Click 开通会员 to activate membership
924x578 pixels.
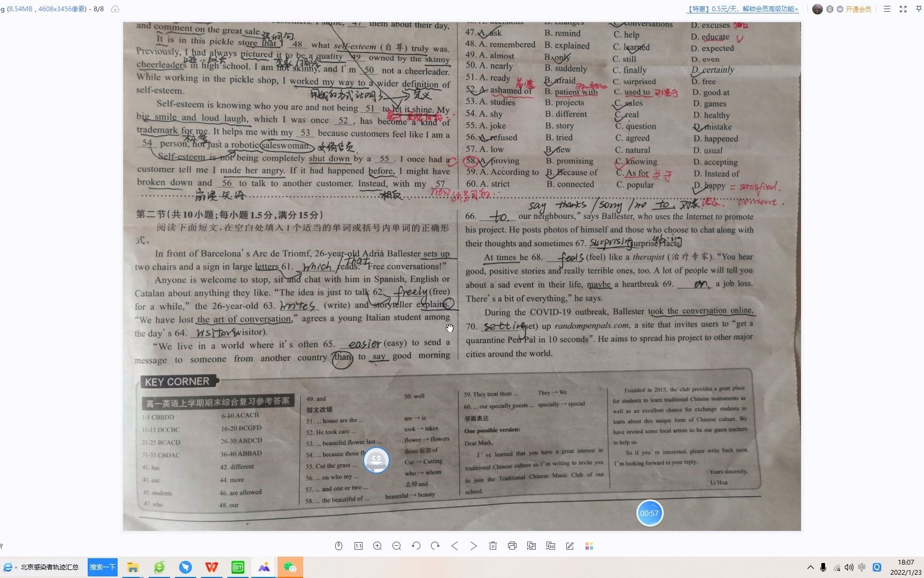point(858,9)
